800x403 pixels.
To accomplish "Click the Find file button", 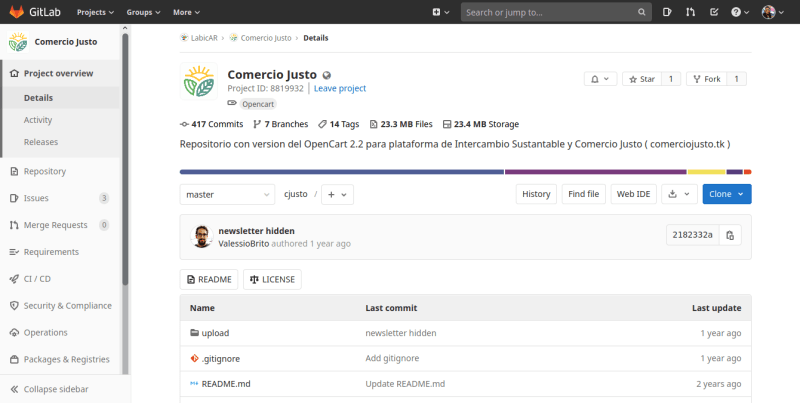I will [584, 194].
